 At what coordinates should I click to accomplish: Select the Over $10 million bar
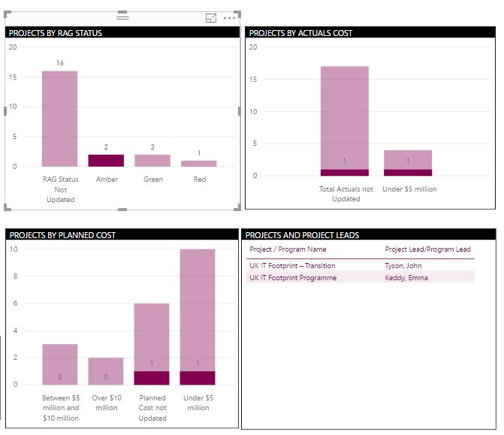(x=106, y=371)
